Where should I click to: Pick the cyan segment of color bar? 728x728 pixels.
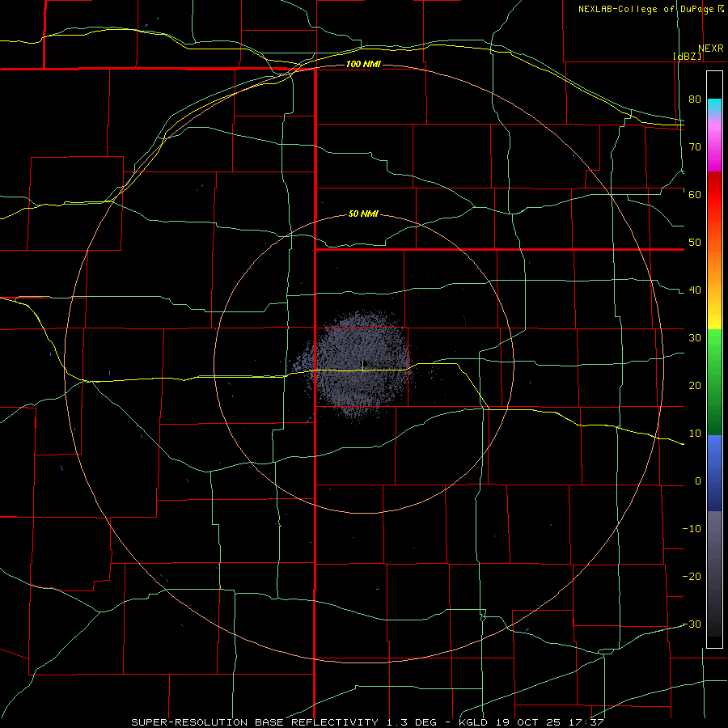714,104
